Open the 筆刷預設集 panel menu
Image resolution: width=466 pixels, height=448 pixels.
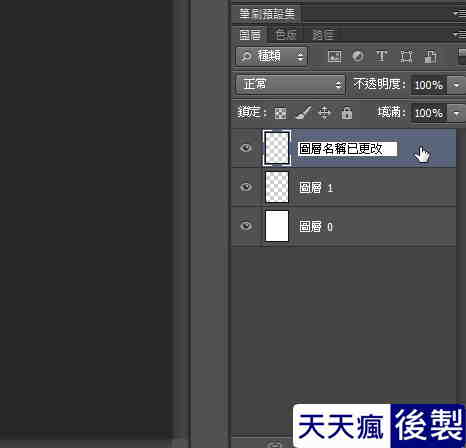tap(460, 13)
